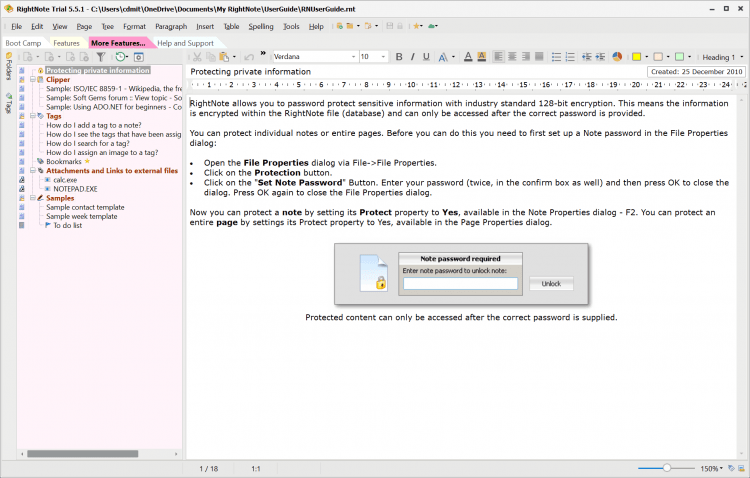Justify the paragraph text
Image resolution: width=750 pixels, height=478 pixels.
pyautogui.click(x=539, y=57)
